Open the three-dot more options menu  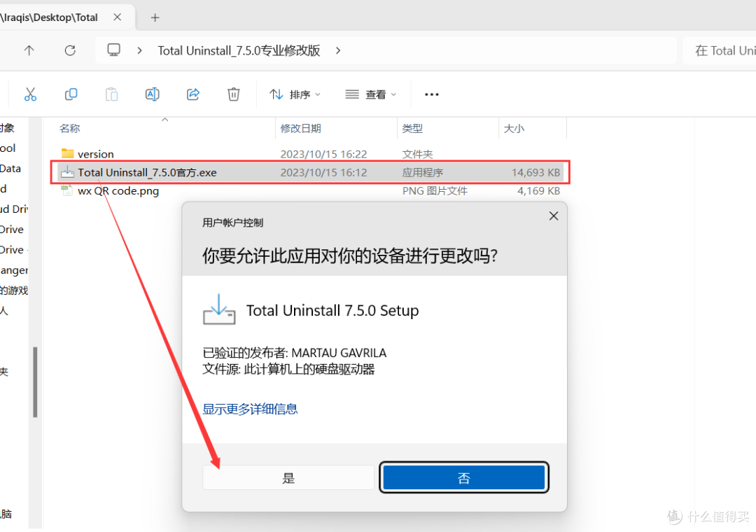(x=431, y=94)
